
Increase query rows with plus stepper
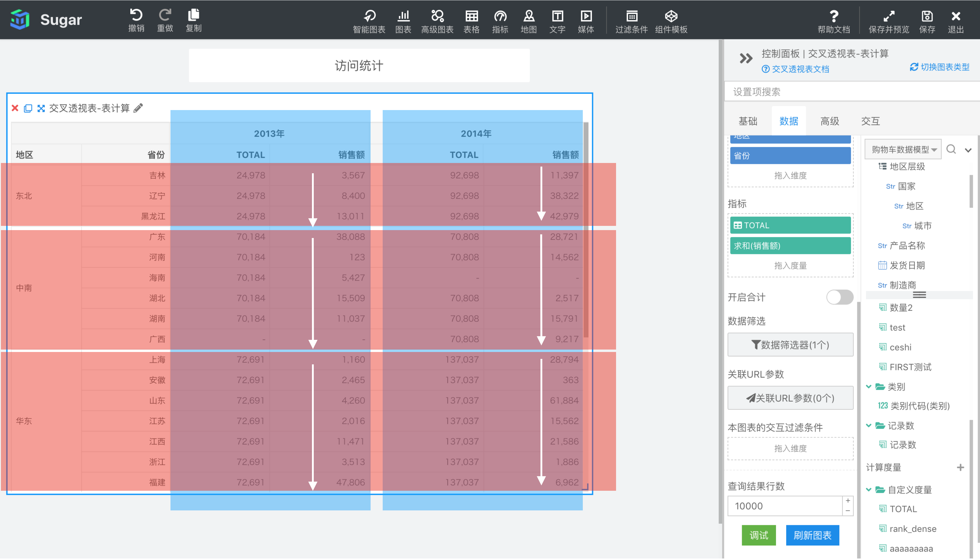click(x=847, y=501)
